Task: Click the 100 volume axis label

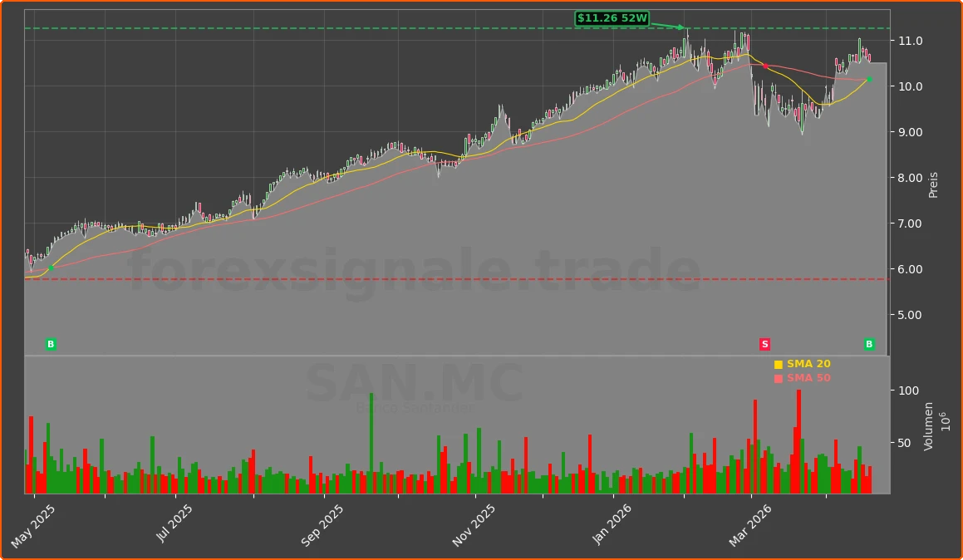Action: [x=908, y=391]
